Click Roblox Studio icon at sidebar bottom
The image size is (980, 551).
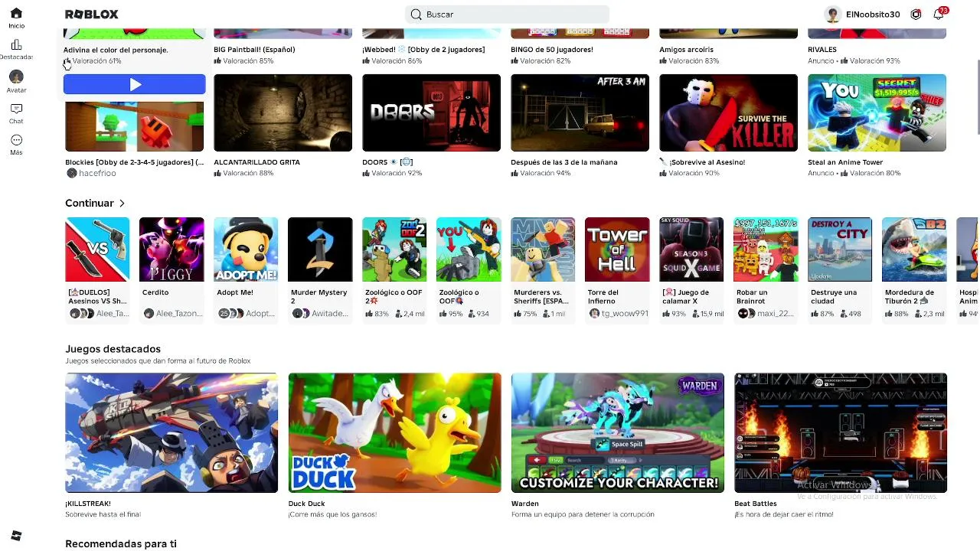16,536
